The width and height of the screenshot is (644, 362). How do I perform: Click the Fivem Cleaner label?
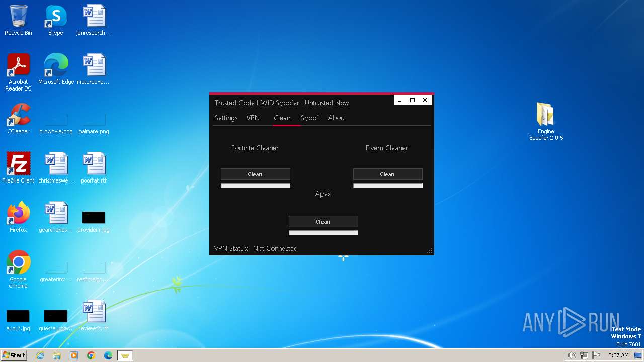[386, 148]
